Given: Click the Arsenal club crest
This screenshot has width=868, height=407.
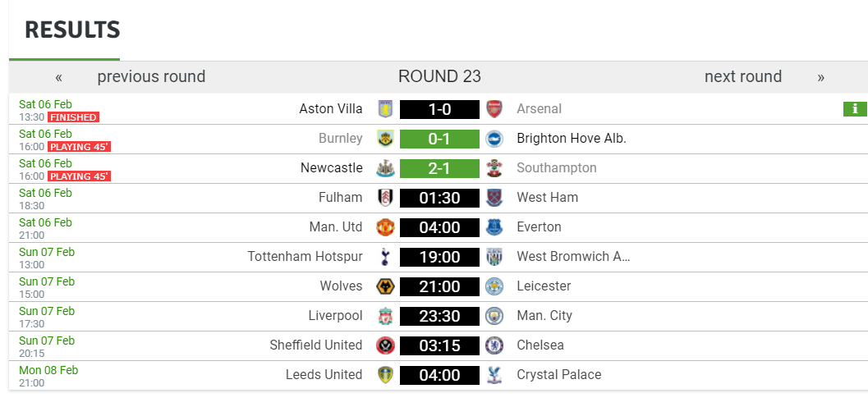Looking at the screenshot, I should tap(494, 109).
